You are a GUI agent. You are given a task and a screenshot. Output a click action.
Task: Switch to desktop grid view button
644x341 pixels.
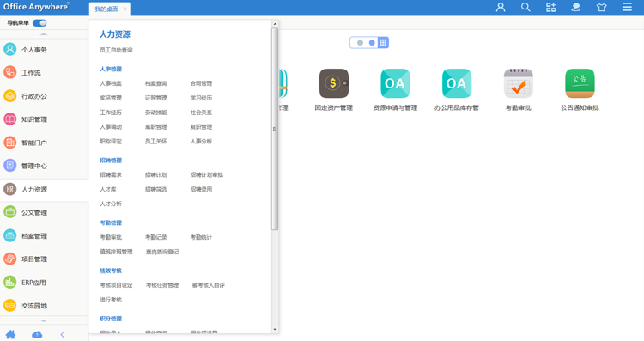tap(383, 42)
